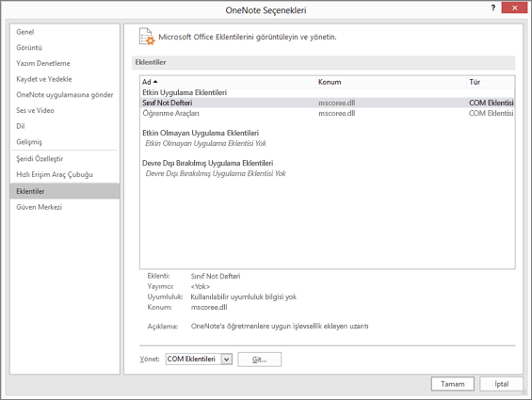Select the Sınıf Not Defteri add-in row
532x400 pixels.
(328, 103)
